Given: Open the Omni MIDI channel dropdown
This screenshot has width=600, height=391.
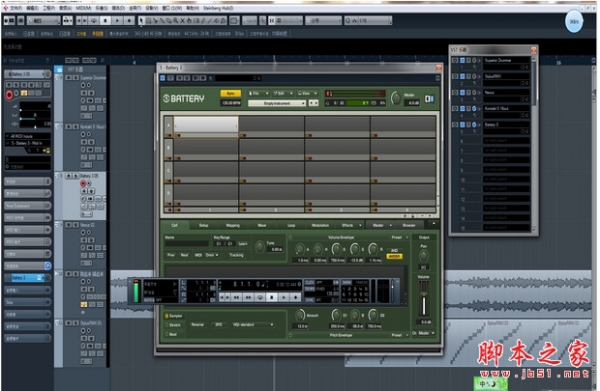Looking at the screenshot, I should [212, 255].
